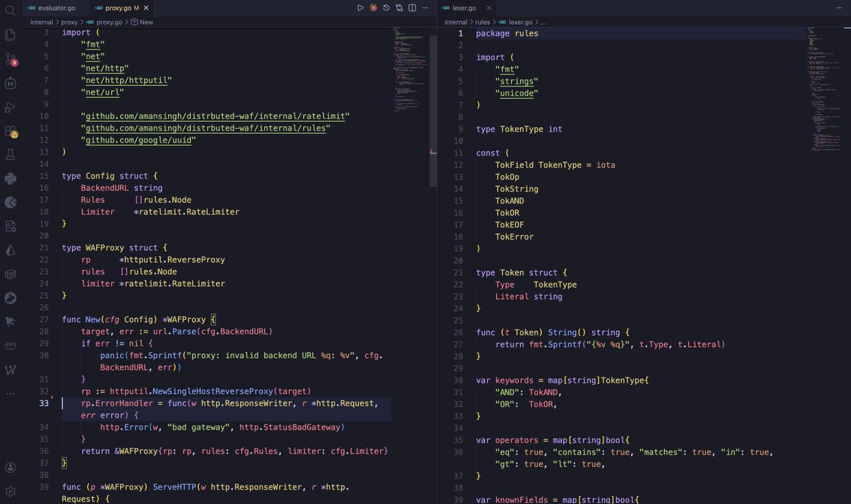The width and height of the screenshot is (851, 504).
Task: Place cursor on 'knownFields' variable
Action: [x=521, y=500]
